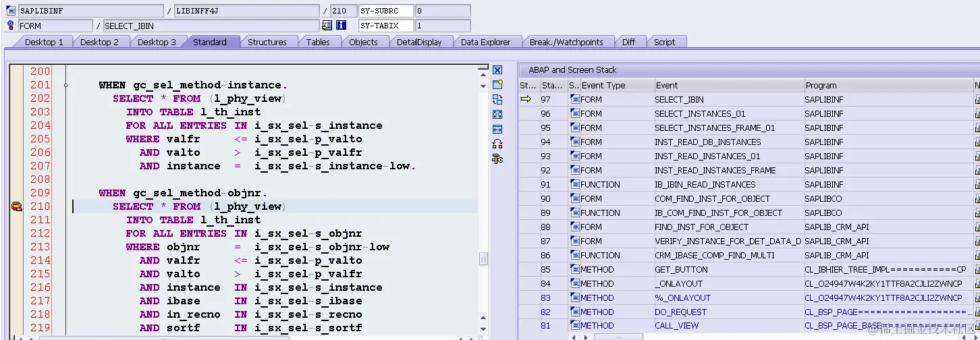Click the SY-TABIX variable field
The width and height of the screenshot is (980, 340).
point(386,26)
